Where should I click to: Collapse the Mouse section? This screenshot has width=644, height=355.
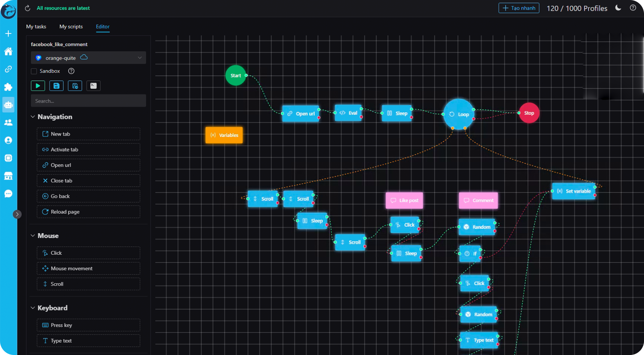(33, 235)
